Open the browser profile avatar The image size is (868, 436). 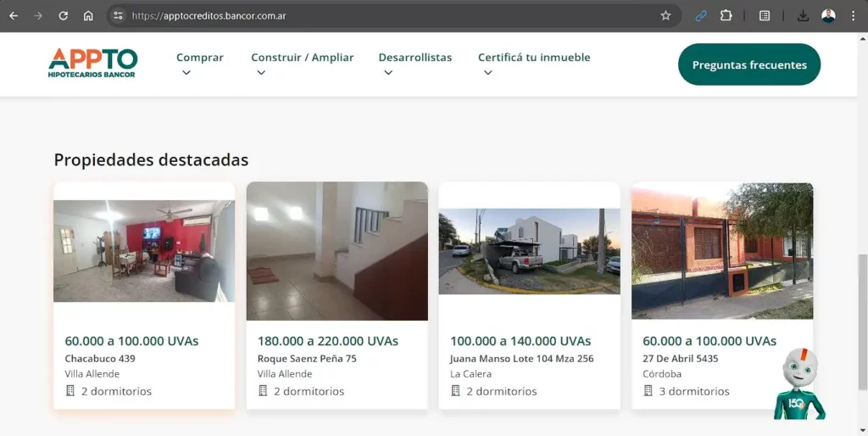tap(828, 16)
